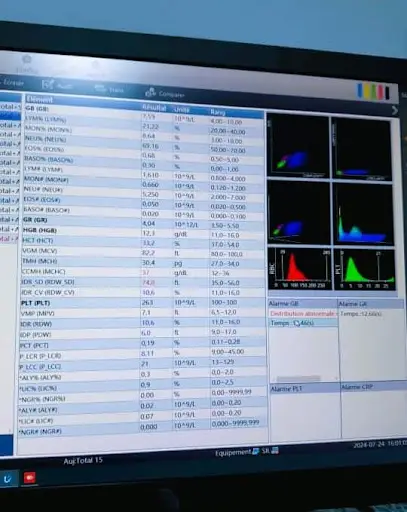Screen dimensions: 407x512
Task: Click the Comparer toolbar label
Action: coord(171,95)
